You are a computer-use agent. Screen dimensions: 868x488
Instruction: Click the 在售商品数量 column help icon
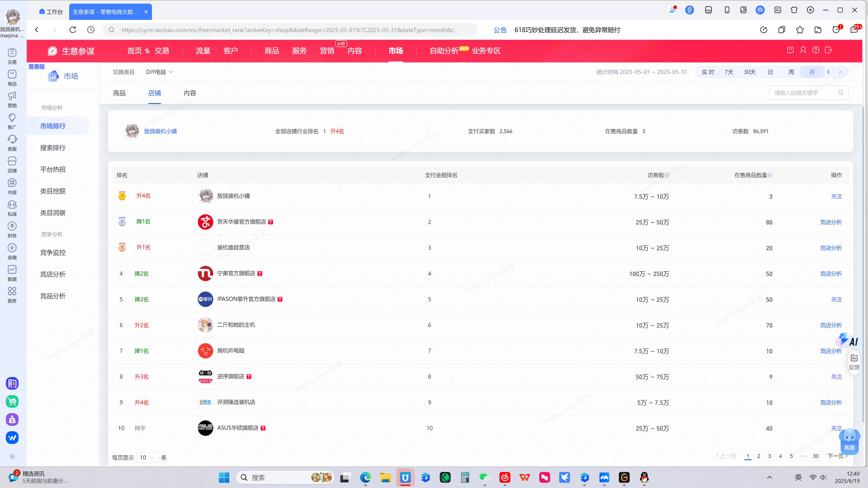pyautogui.click(x=770, y=175)
